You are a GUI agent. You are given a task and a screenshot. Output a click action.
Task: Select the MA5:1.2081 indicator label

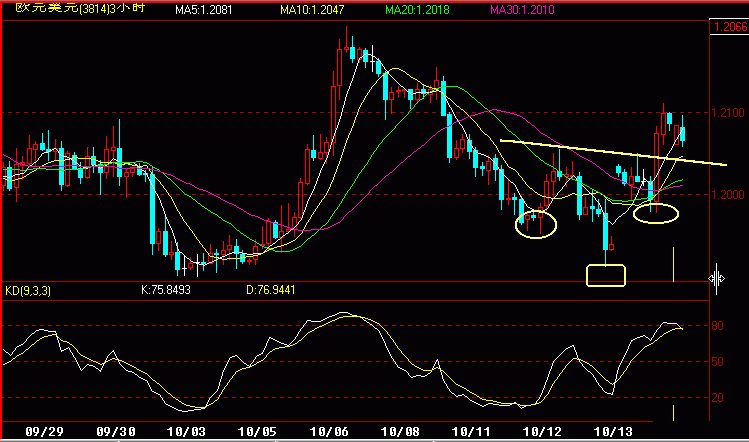click(x=203, y=10)
